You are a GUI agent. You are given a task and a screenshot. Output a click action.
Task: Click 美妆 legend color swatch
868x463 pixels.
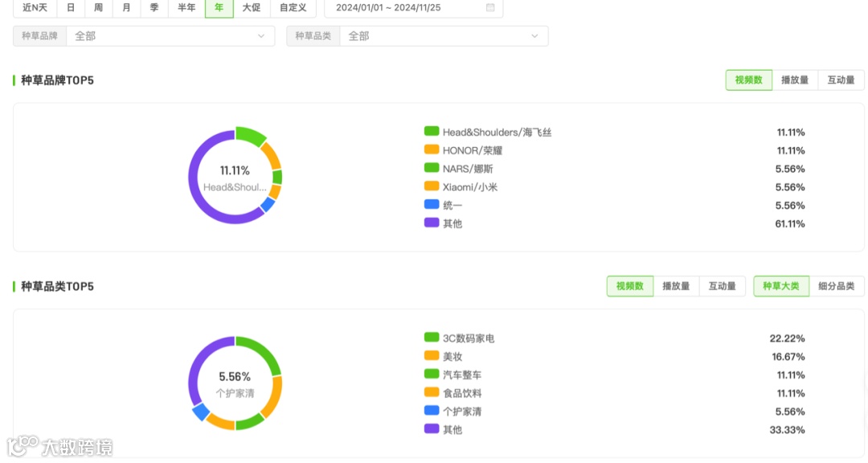point(432,355)
